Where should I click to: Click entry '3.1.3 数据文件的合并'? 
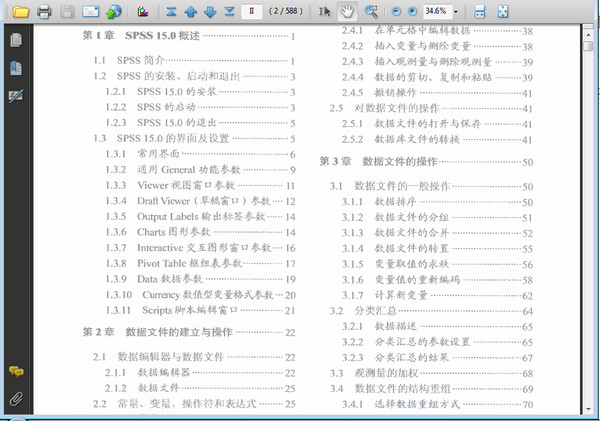395,233
